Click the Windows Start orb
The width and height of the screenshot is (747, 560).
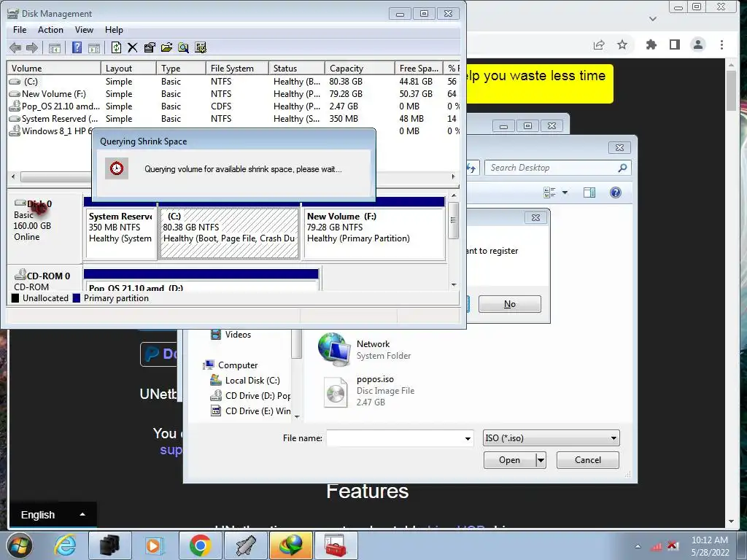point(20,545)
